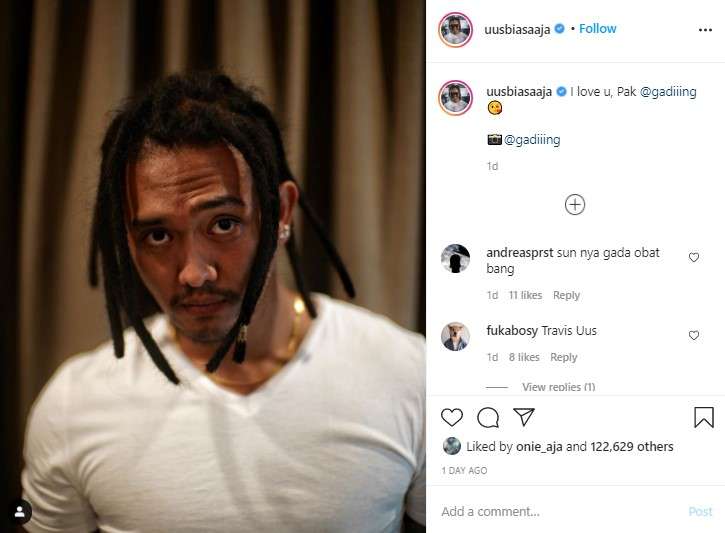Image resolution: width=725 pixels, height=533 pixels.
Task: Like andreasprst's comment heart
Action: click(x=694, y=257)
